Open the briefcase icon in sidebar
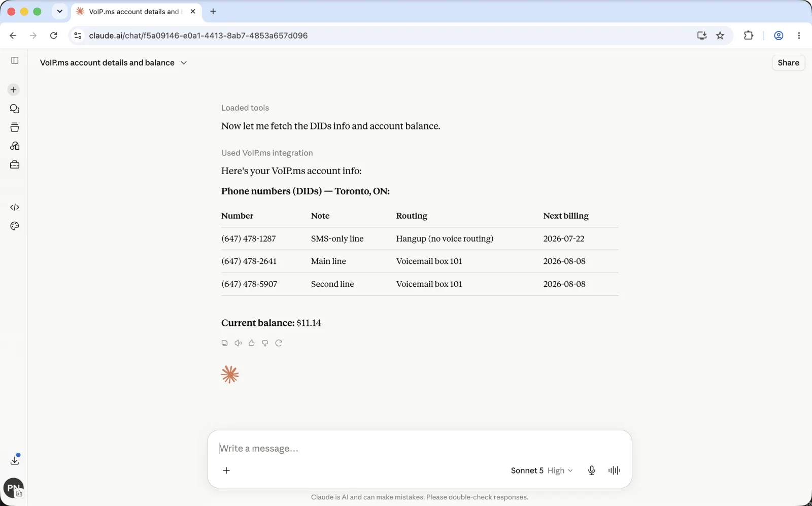The image size is (812, 506). click(x=15, y=165)
